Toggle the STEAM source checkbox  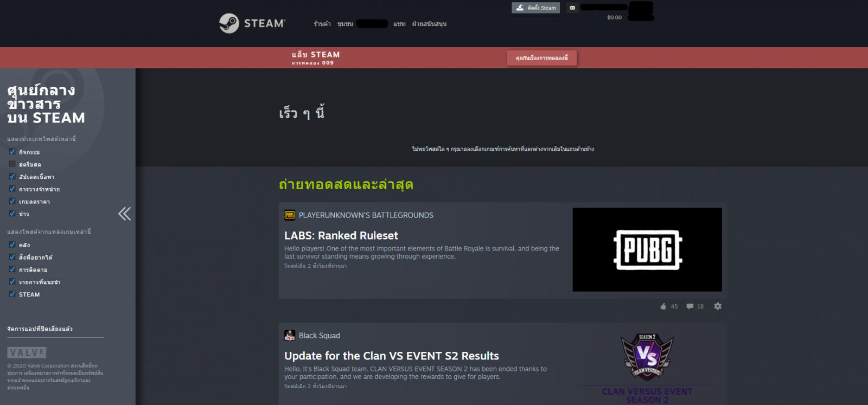point(12,294)
